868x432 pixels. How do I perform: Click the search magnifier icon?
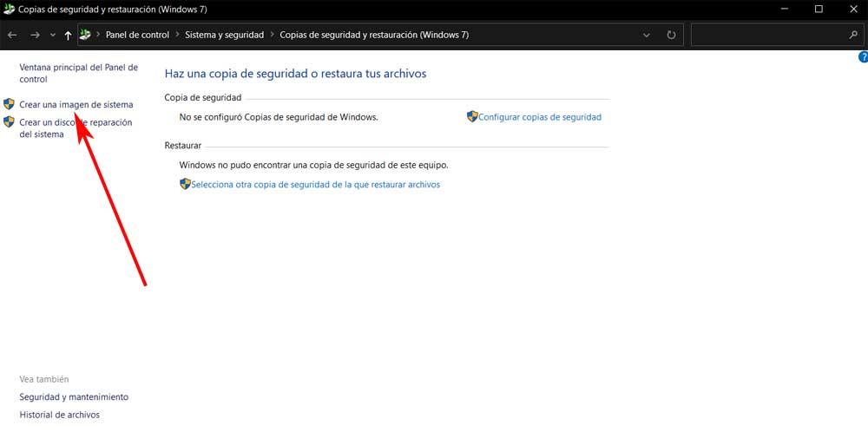click(x=853, y=35)
